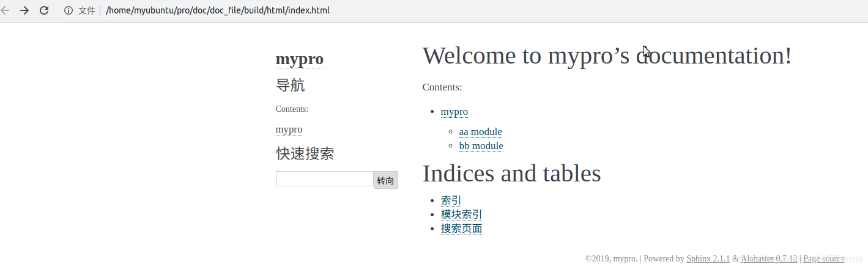Viewport: 868px width, 270px height.
Task: Open the mypro link under sidebar Contents
Action: [289, 130]
